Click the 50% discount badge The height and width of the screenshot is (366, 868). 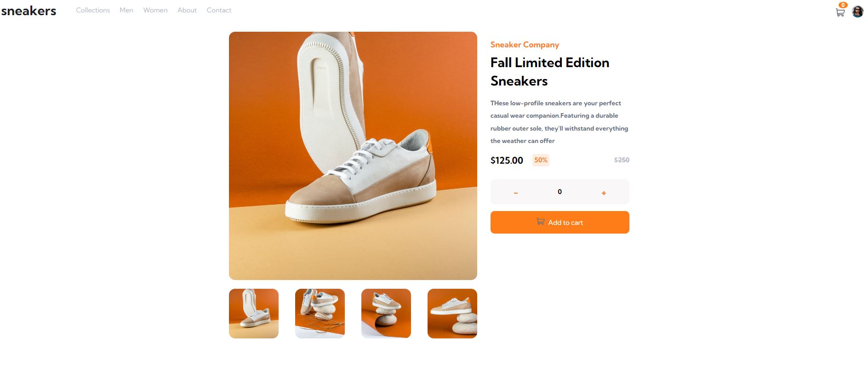pos(540,160)
